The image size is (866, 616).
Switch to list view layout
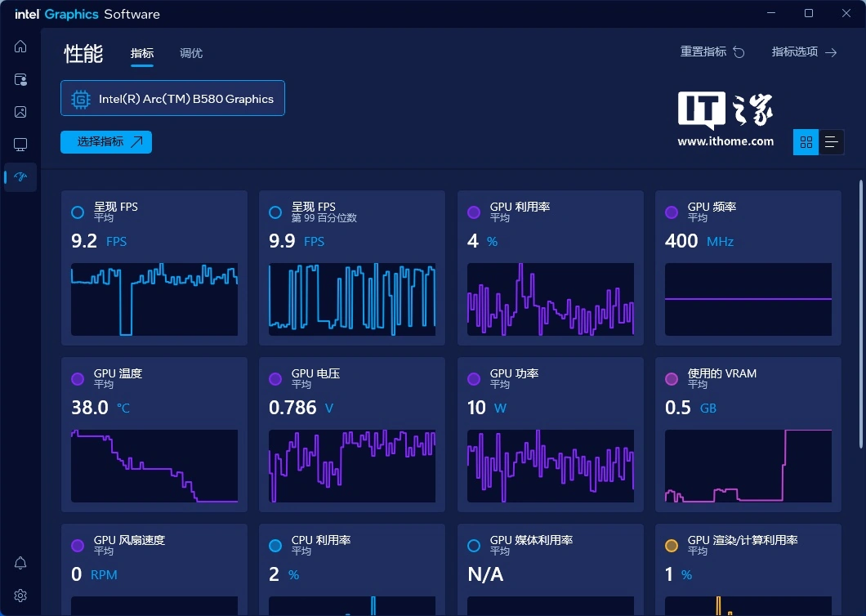tap(832, 142)
